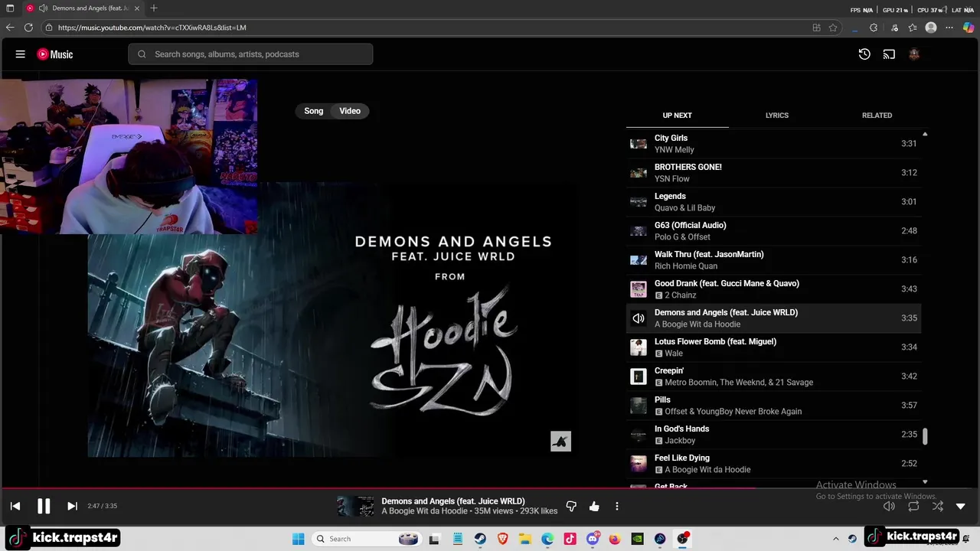
Task: Play Good Drank by 2 Chainz
Action: tap(773, 289)
